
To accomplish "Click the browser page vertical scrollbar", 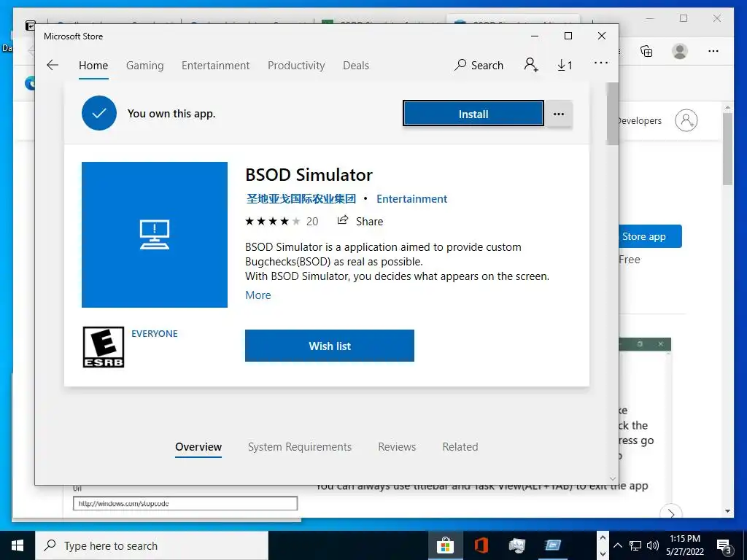I will click(727, 149).
